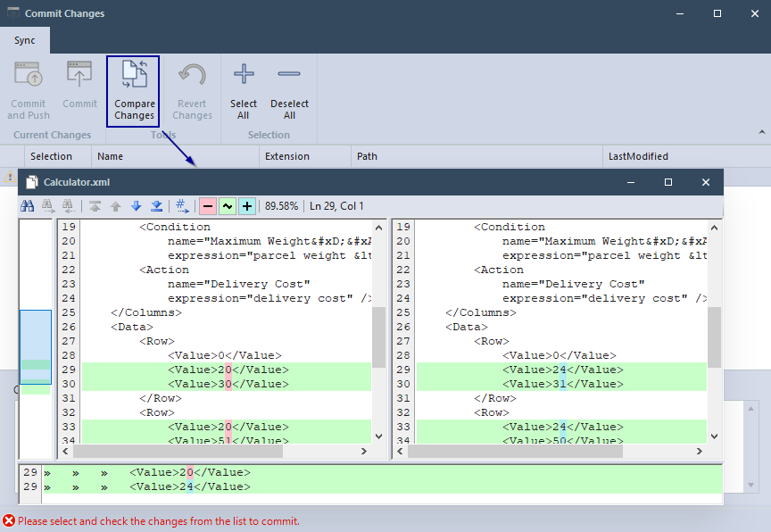Image resolution: width=771 pixels, height=532 pixels.
Task: Click the left pane scroll-left arrow
Action: pyautogui.click(x=65, y=451)
